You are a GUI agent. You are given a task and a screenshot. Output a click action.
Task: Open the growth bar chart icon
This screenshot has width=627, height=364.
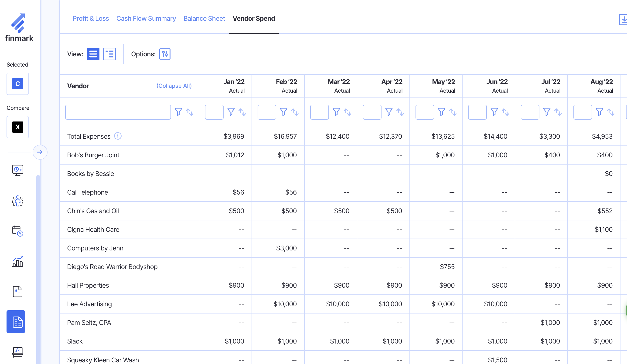pos(17,261)
